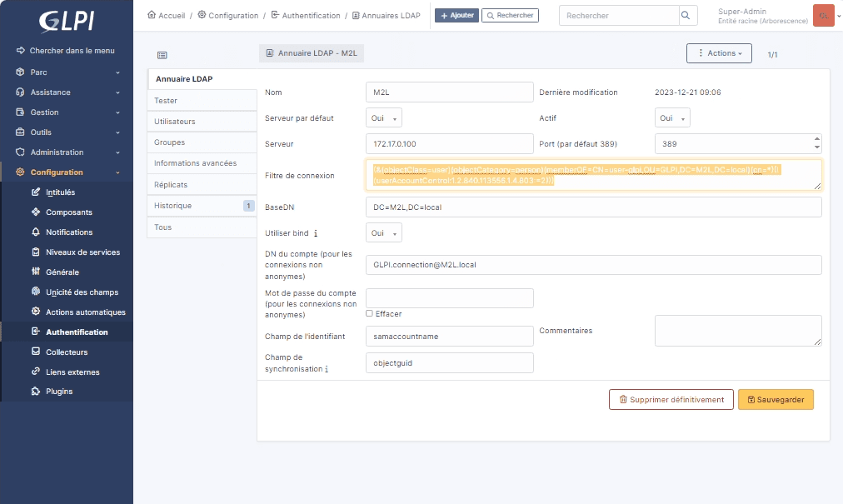Open Accueil via the home breadcrumb
Image resolution: width=843 pixels, height=504 pixels.
click(166, 16)
